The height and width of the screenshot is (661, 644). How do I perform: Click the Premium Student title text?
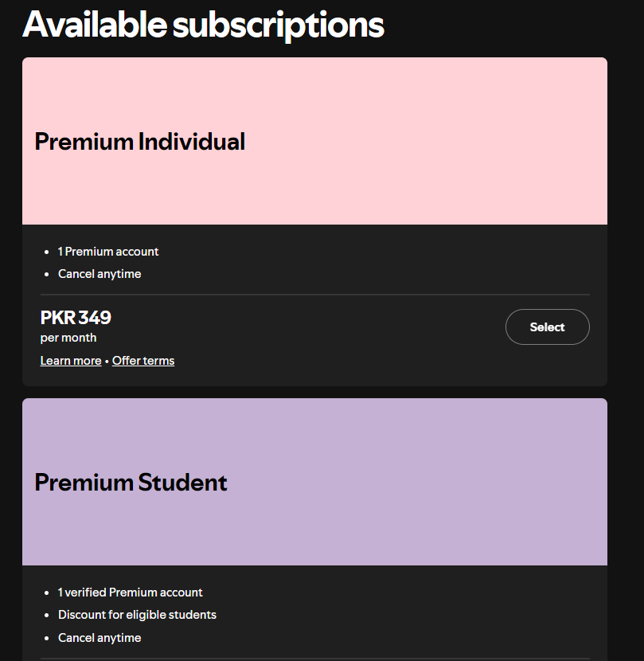(131, 483)
